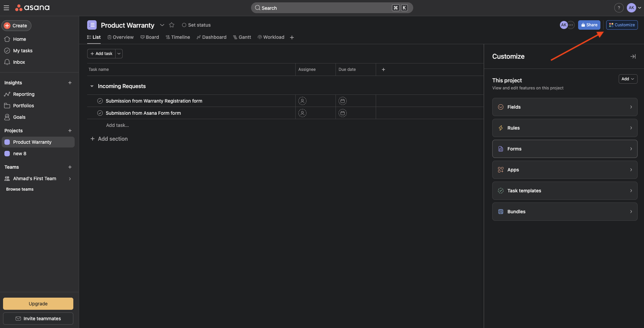Open the Rules customization panel

(x=564, y=128)
